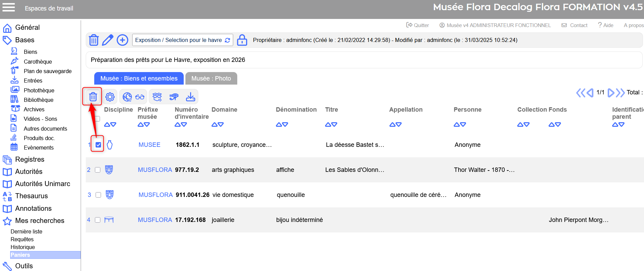Viewport: 644px width, 271px height.
Task: Open Photothèque in the Bases tree
Action: [x=39, y=90]
